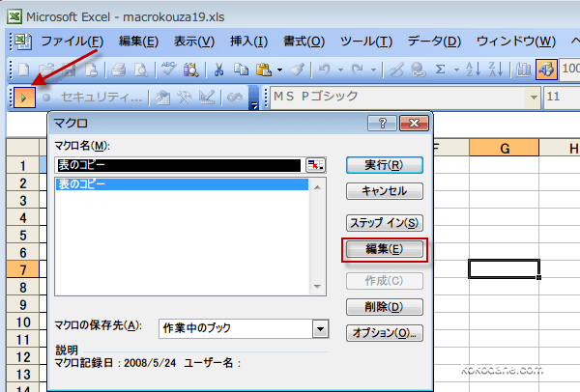Click the 編集(E) button in macro dialog
The width and height of the screenshot is (580, 392).
click(x=385, y=249)
